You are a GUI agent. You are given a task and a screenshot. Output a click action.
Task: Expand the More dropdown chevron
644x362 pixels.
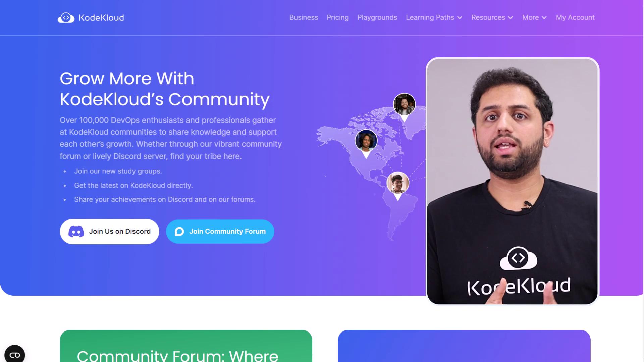click(x=544, y=18)
